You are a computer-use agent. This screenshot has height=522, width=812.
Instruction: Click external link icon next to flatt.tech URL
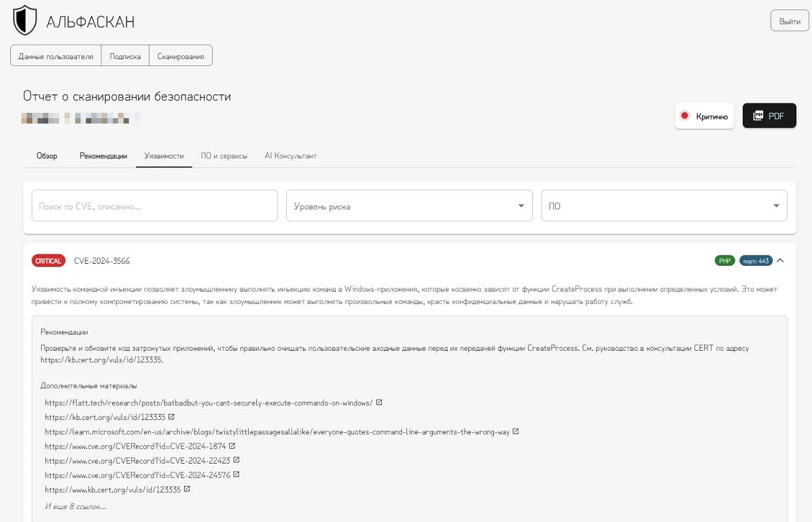point(379,402)
